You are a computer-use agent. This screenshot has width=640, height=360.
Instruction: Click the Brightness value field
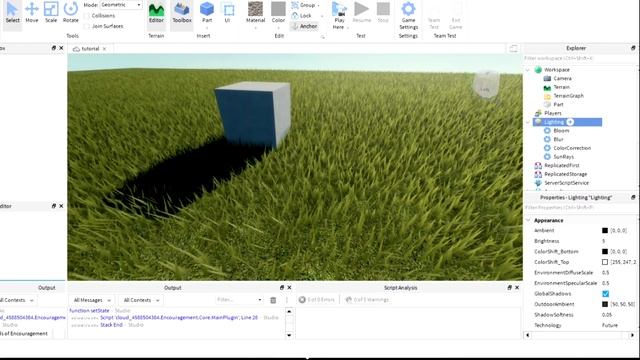[x=618, y=241]
